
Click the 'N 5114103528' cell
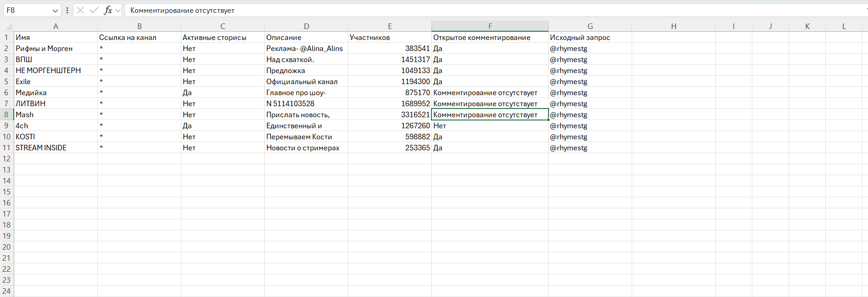(306, 103)
